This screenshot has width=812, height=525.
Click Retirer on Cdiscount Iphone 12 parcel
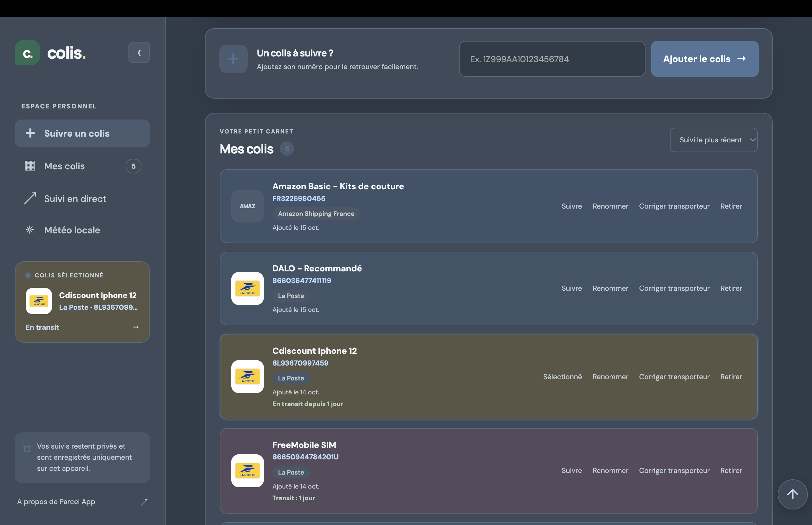[x=731, y=377]
